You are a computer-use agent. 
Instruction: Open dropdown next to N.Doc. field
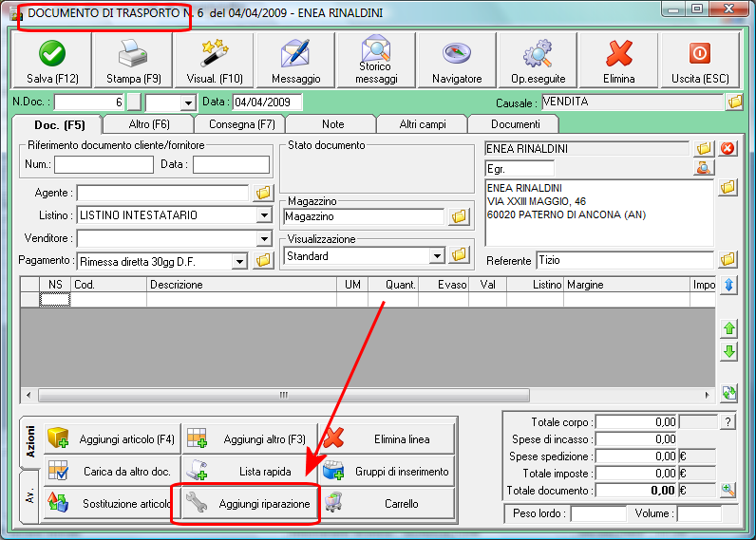coord(188,102)
